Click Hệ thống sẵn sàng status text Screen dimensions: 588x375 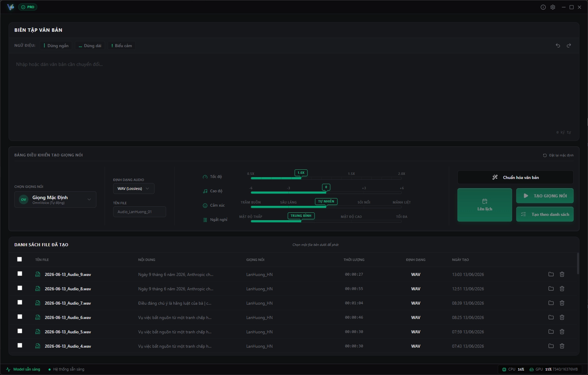click(x=69, y=369)
